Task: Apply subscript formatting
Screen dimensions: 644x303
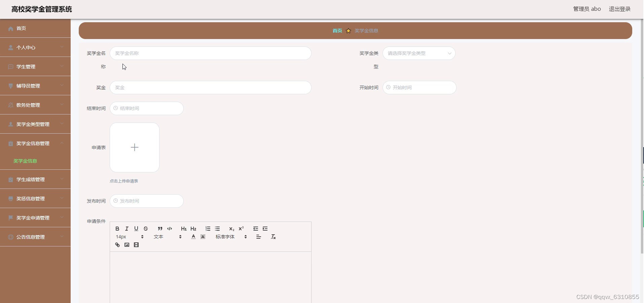Action: point(231,229)
